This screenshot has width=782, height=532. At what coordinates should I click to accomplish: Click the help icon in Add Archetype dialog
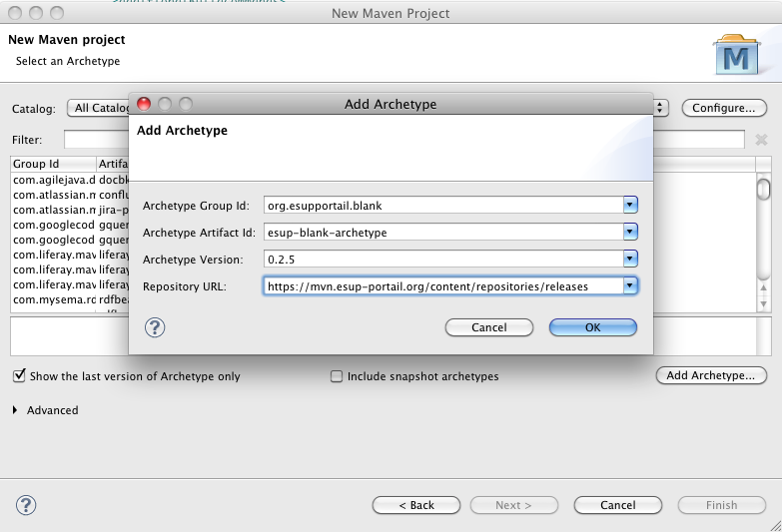point(155,327)
